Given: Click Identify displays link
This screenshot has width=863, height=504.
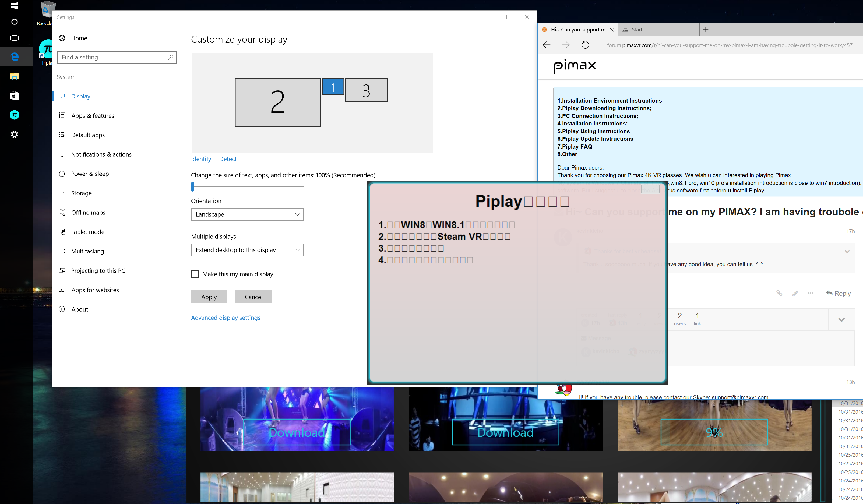Looking at the screenshot, I should pyautogui.click(x=201, y=159).
